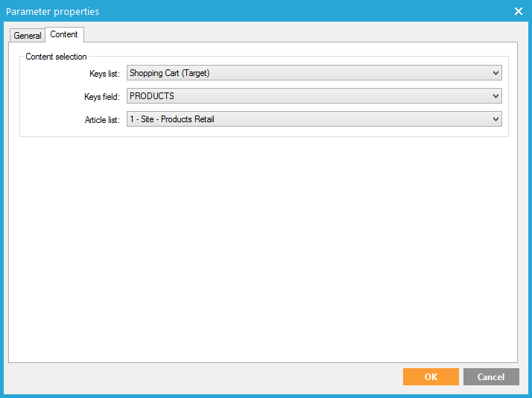Open the Keys field dropdown arrow

(x=495, y=96)
